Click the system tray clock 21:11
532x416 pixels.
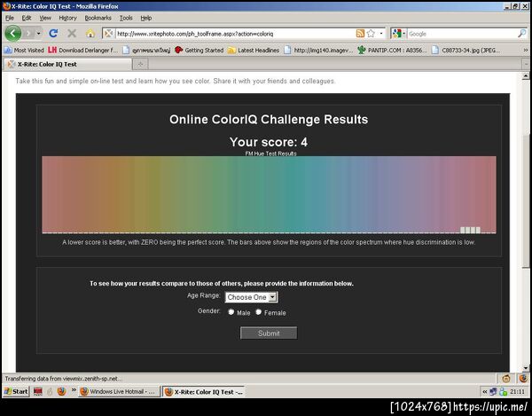point(518,392)
